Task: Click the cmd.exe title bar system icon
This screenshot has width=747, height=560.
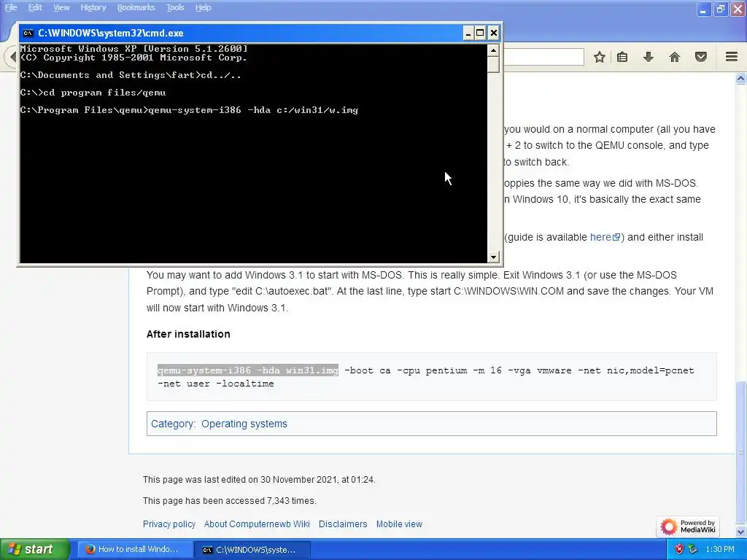Action: click(28, 33)
